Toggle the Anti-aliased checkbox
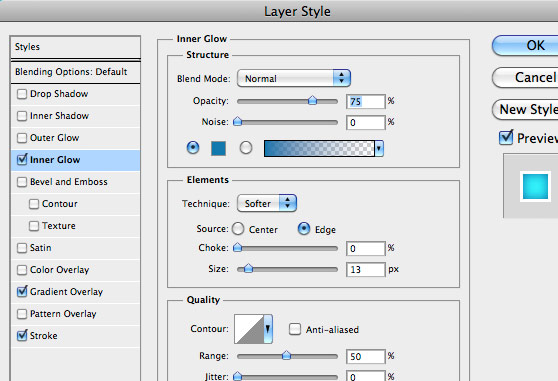The width and height of the screenshot is (558, 381). [x=295, y=329]
